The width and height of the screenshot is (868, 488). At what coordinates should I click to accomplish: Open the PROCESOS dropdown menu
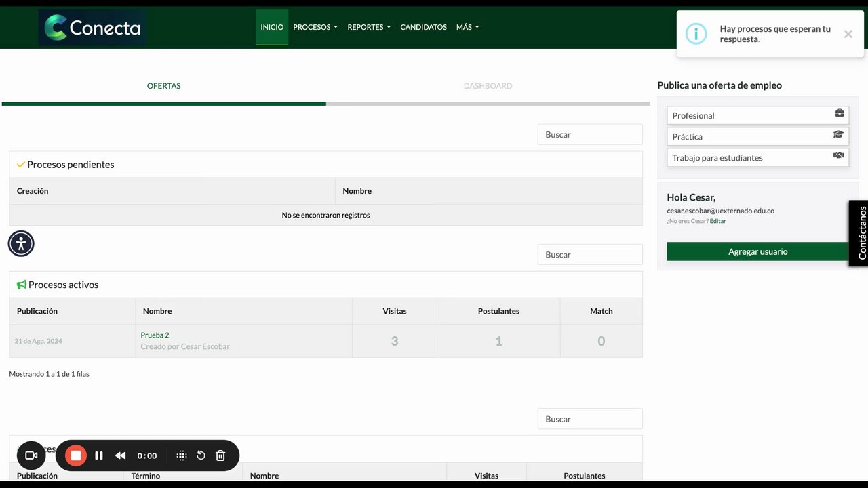click(x=315, y=27)
